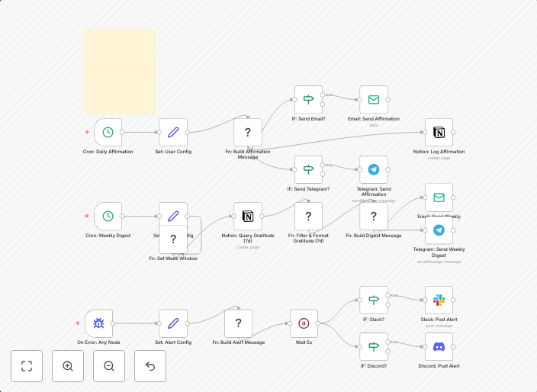Viewport: 537px width, 392px height.
Task: Click the Cron: Daily Affirmation clock node
Action: [108, 133]
